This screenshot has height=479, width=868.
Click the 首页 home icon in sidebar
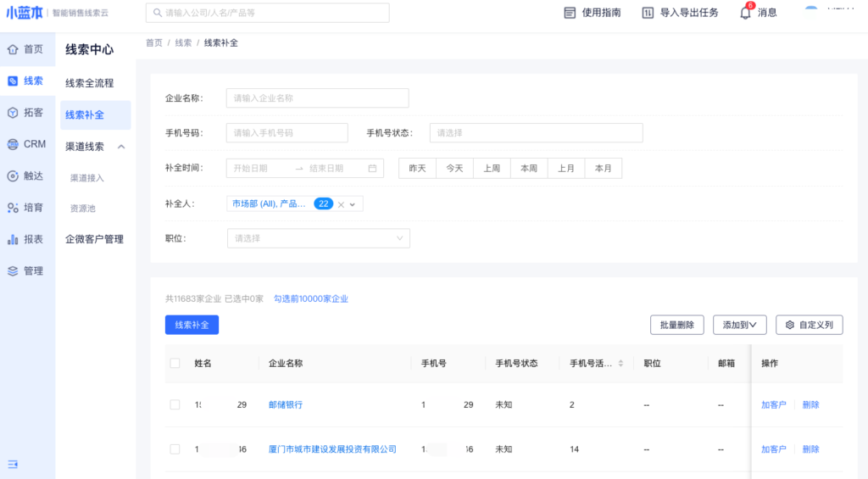(13, 49)
